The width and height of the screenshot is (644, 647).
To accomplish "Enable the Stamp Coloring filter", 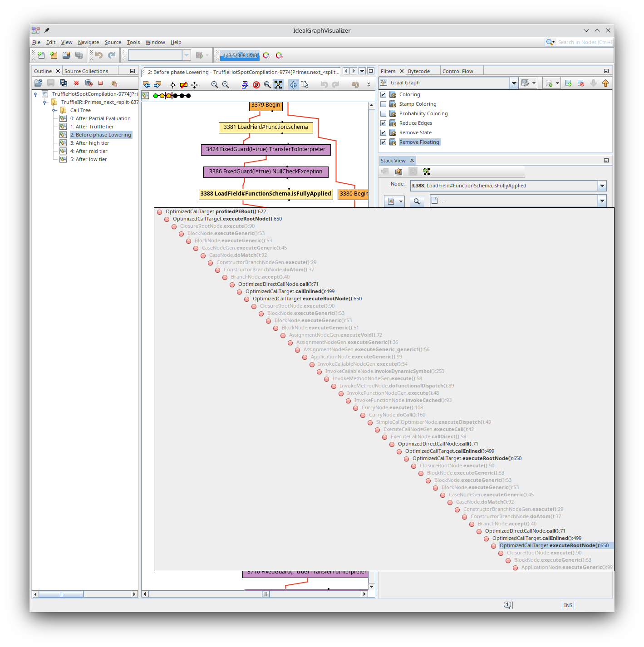I will (383, 104).
